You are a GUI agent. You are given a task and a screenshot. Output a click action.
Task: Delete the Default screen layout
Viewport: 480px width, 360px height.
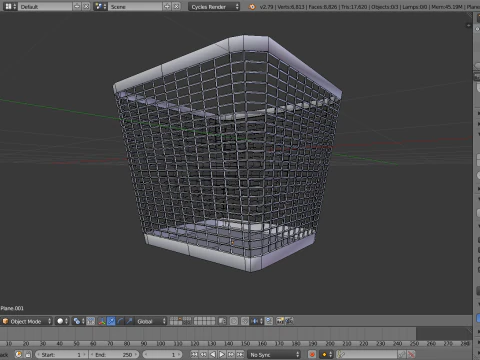click(x=86, y=6)
